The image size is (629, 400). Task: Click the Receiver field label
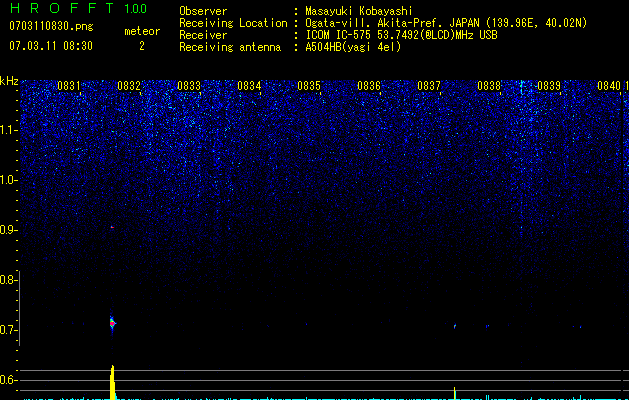click(x=203, y=35)
